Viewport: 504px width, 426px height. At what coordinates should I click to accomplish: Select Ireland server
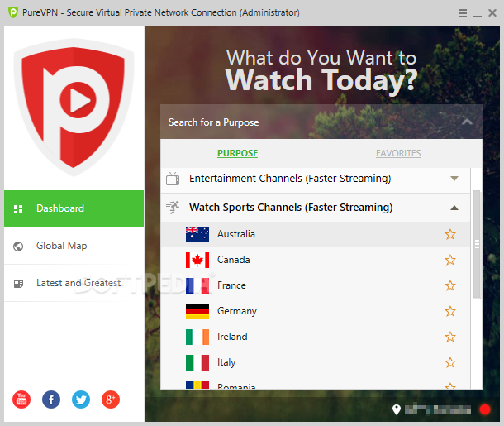[x=316, y=337]
